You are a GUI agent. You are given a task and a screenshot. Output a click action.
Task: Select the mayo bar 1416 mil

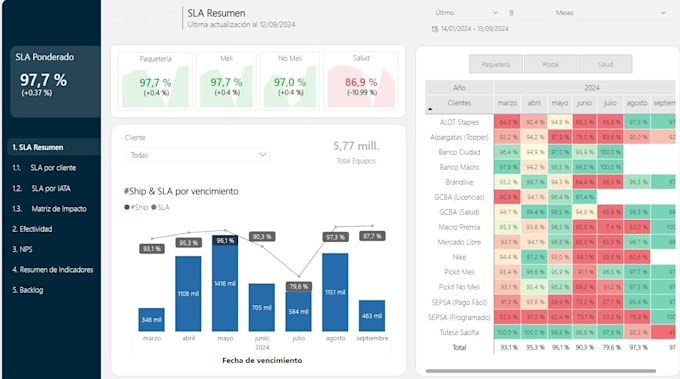point(225,284)
